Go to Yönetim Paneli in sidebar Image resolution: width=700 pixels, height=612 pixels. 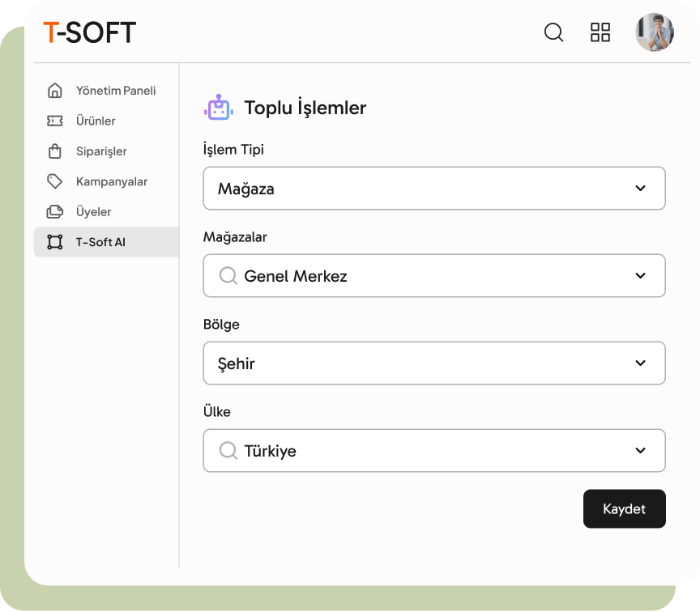116,91
